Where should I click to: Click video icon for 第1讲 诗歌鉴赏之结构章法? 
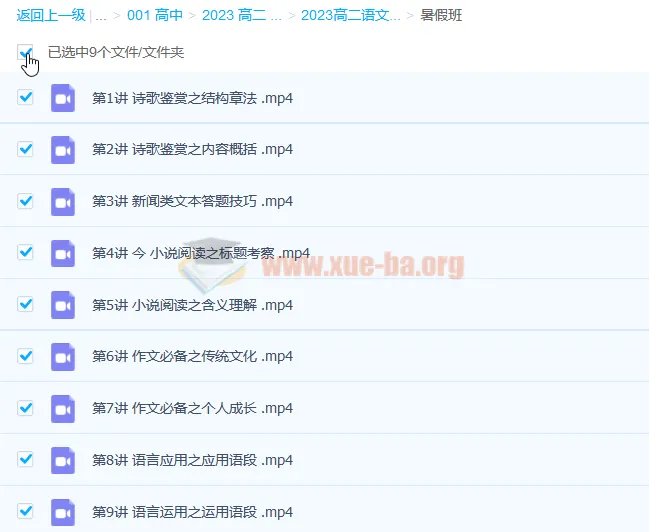click(63, 98)
